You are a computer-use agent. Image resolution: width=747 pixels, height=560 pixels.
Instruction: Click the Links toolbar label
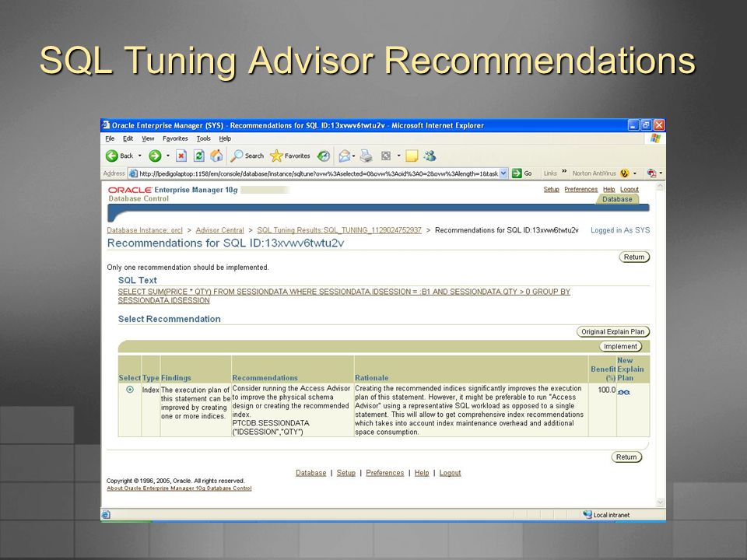pos(550,173)
